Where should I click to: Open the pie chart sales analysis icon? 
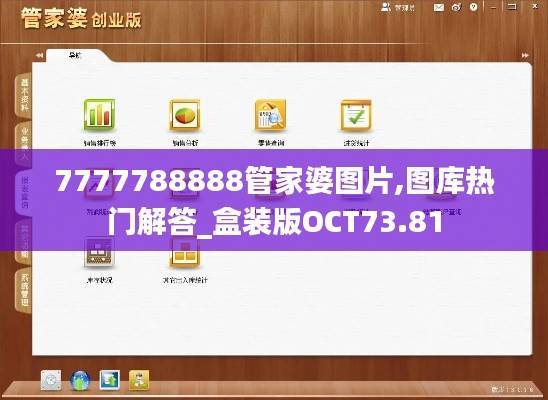coord(185,115)
